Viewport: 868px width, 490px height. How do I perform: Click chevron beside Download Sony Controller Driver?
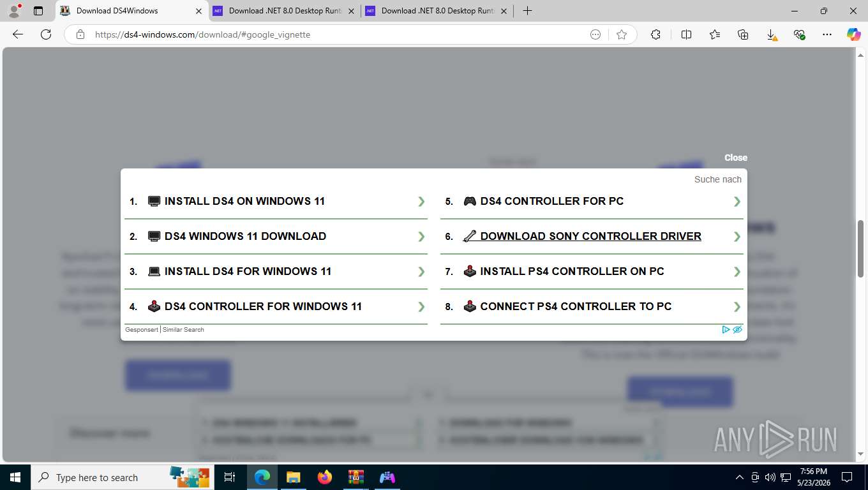tap(737, 237)
